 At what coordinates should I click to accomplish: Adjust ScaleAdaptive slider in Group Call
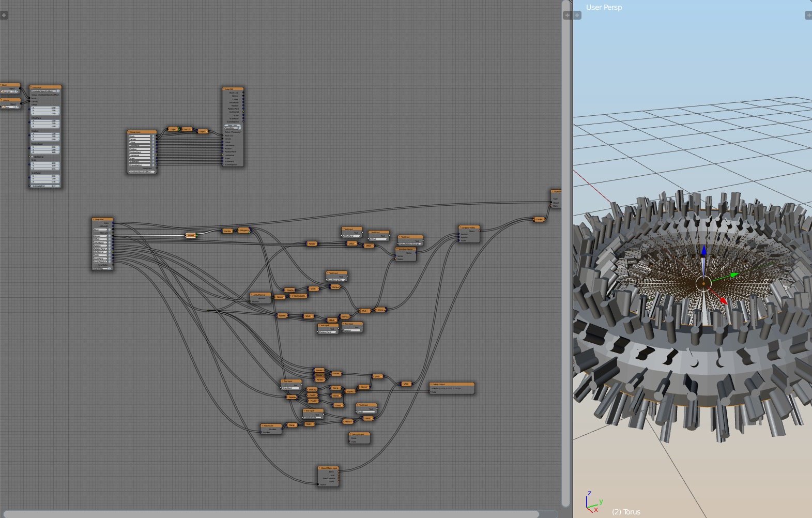[45, 186]
